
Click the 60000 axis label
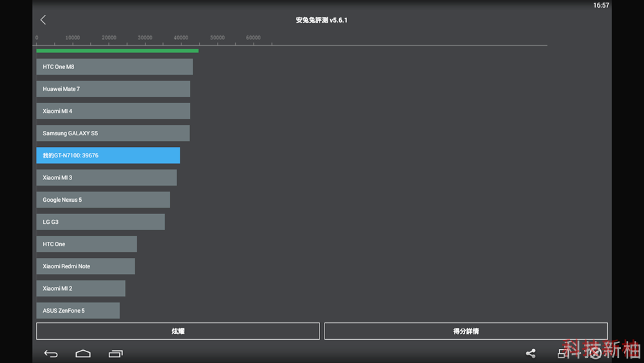pos(253,37)
